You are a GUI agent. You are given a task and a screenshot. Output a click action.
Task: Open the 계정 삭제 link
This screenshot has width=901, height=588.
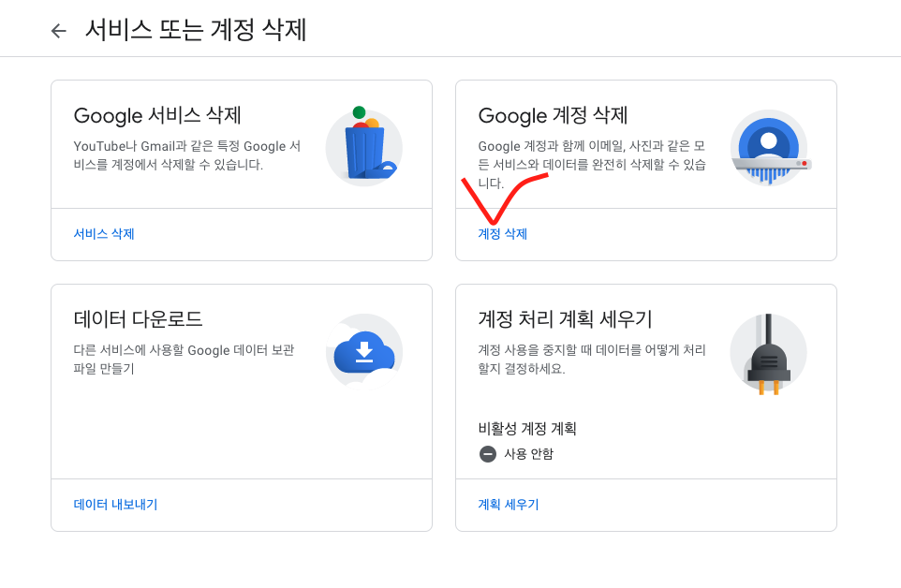[503, 234]
